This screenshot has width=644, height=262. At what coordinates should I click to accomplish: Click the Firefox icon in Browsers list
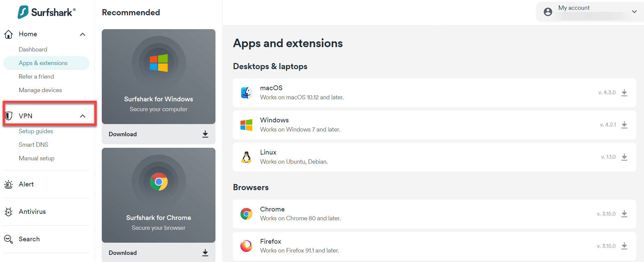click(x=246, y=246)
